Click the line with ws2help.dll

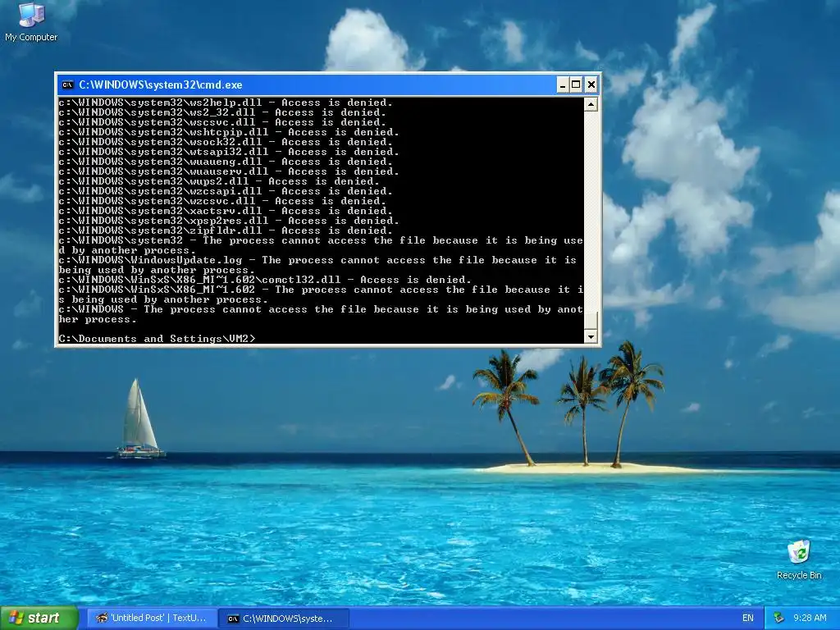pos(226,103)
